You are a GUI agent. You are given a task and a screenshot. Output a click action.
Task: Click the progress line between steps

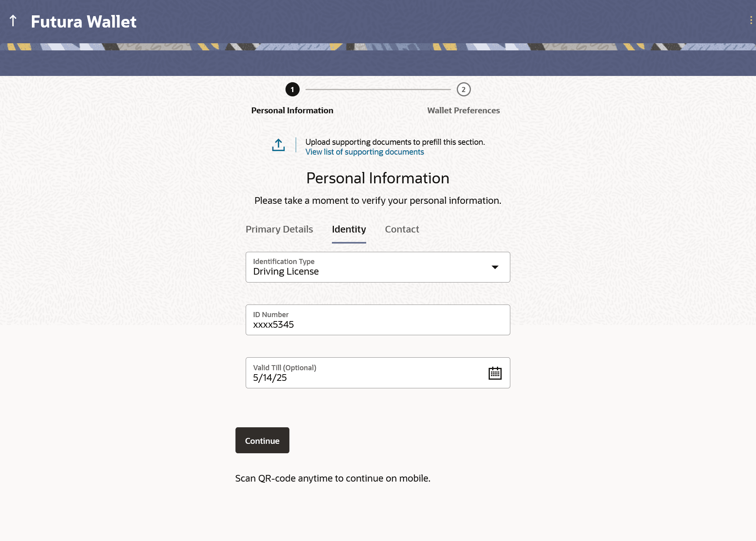click(378, 90)
